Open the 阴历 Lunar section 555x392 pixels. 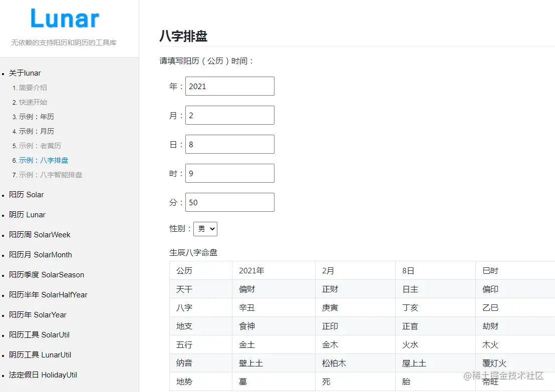[x=27, y=215]
